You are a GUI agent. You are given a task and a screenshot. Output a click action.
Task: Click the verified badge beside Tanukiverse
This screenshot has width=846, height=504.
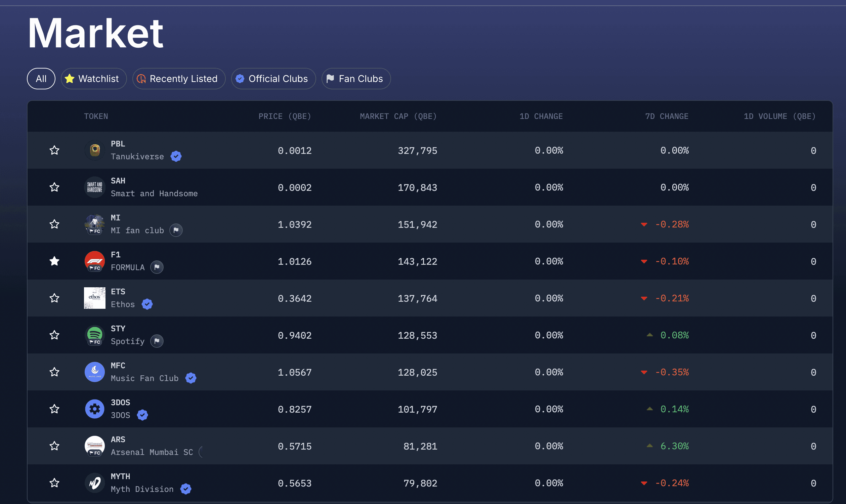[x=176, y=157]
